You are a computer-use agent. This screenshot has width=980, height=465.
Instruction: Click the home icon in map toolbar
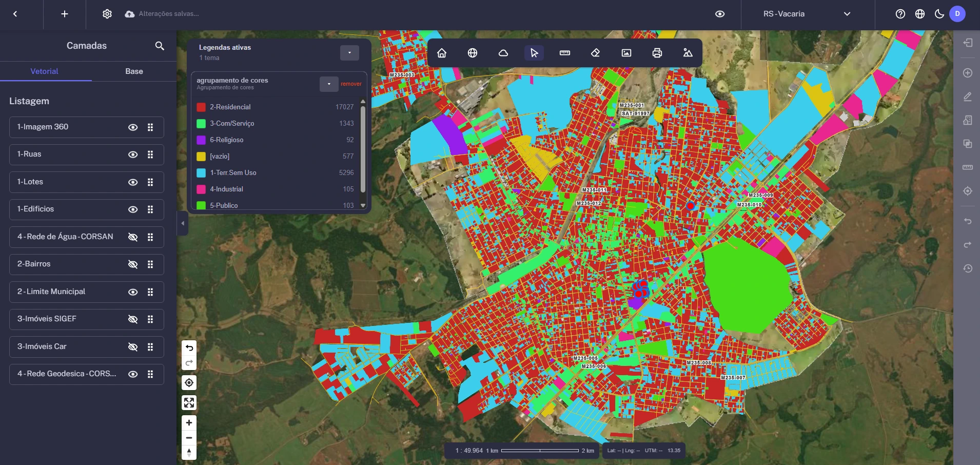(x=442, y=53)
